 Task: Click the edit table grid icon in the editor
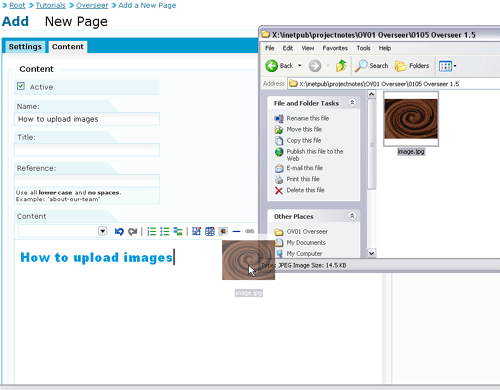[210, 231]
